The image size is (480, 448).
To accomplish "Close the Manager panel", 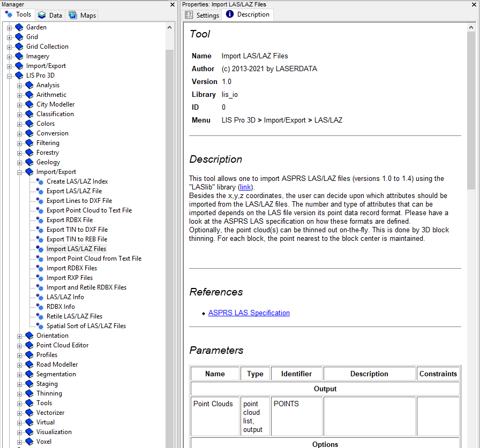I will [172, 5].
